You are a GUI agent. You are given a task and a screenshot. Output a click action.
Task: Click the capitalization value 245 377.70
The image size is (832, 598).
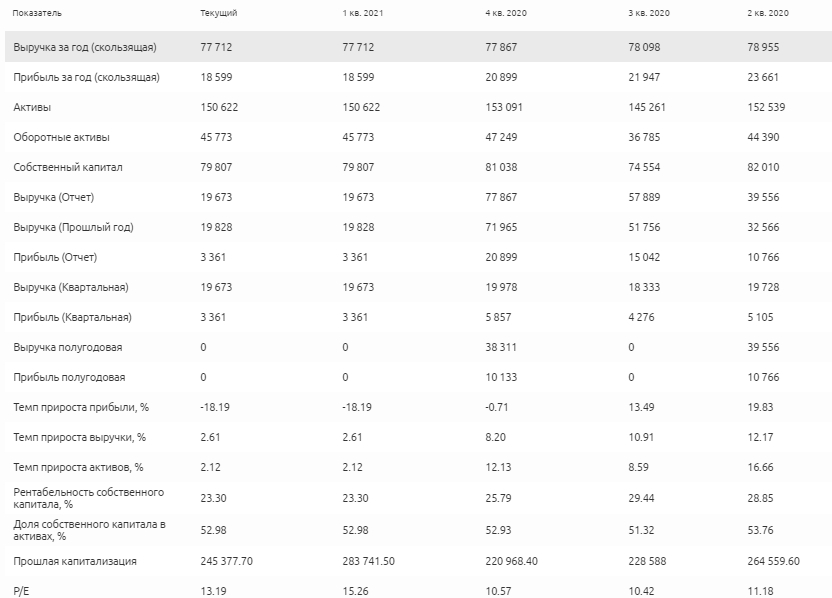226,561
